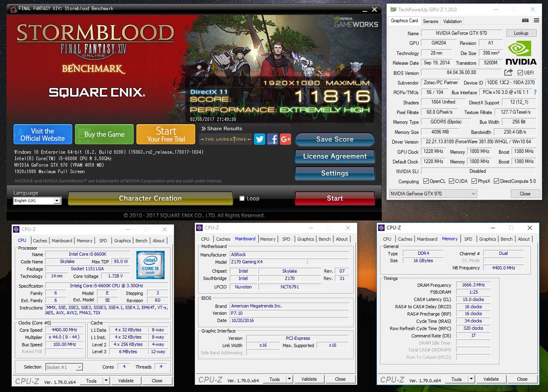The width and height of the screenshot is (548, 392).
Task: Open the Bench tab in the CPU-Z memory timings window
Action: [x=506, y=239]
